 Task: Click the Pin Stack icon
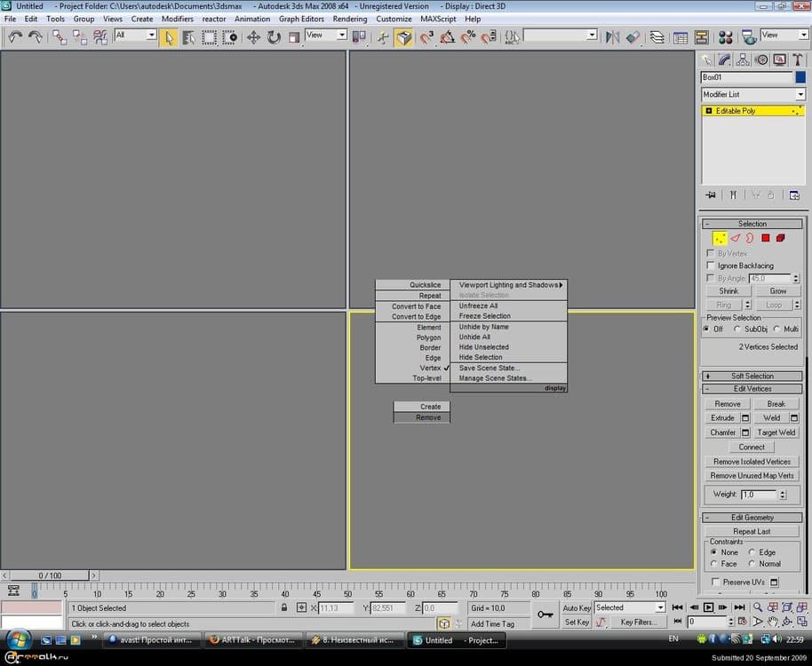(x=710, y=194)
